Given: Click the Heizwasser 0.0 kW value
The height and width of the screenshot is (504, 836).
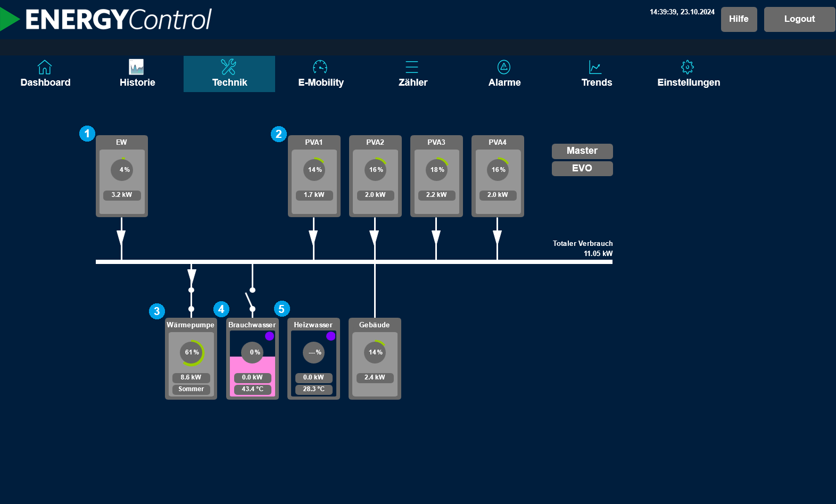Looking at the screenshot, I should [x=313, y=378].
